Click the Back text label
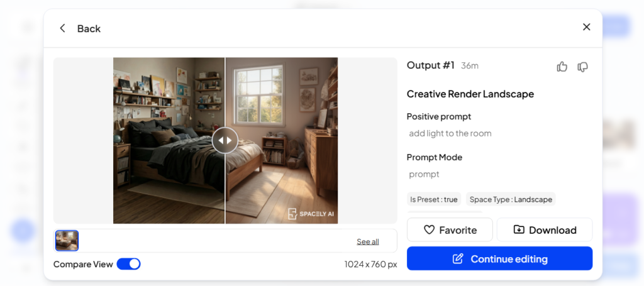 (89, 28)
